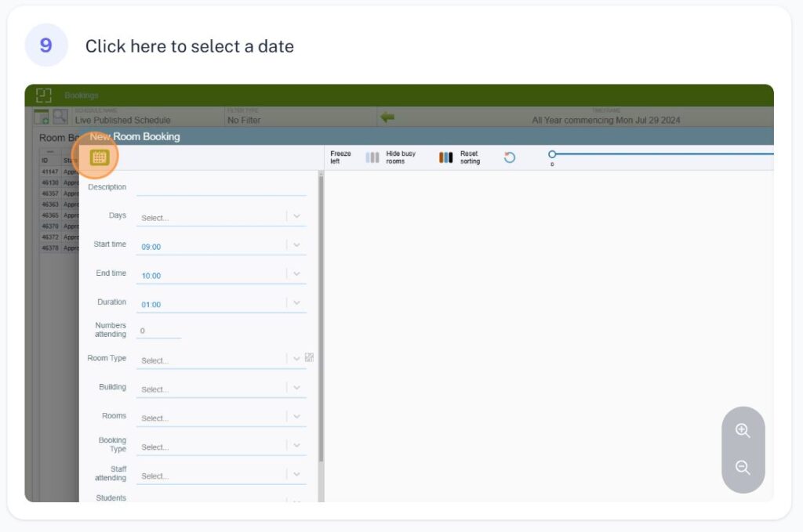This screenshot has height=532, width=803.
Task: Click the slider handle at value 0
Action: pyautogui.click(x=552, y=154)
